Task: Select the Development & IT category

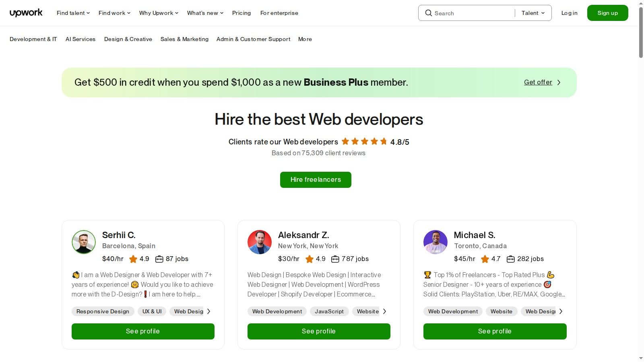Action: coord(33,39)
